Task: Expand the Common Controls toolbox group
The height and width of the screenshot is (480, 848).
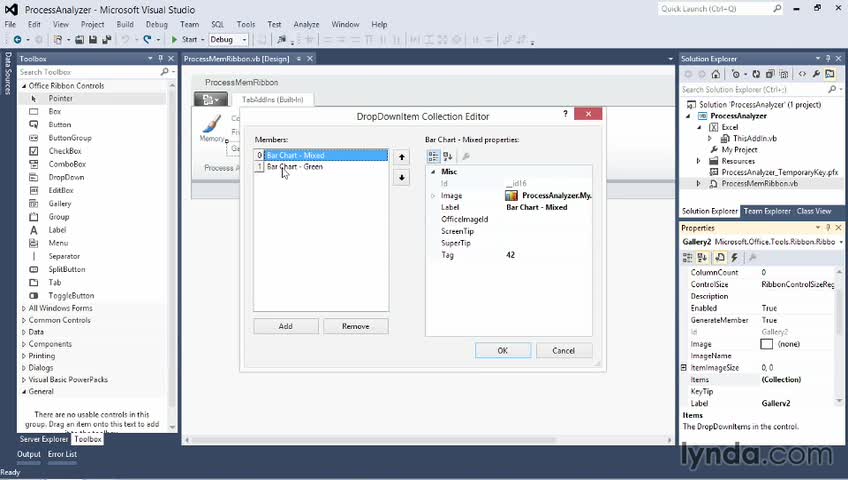Action: [x=24, y=320]
